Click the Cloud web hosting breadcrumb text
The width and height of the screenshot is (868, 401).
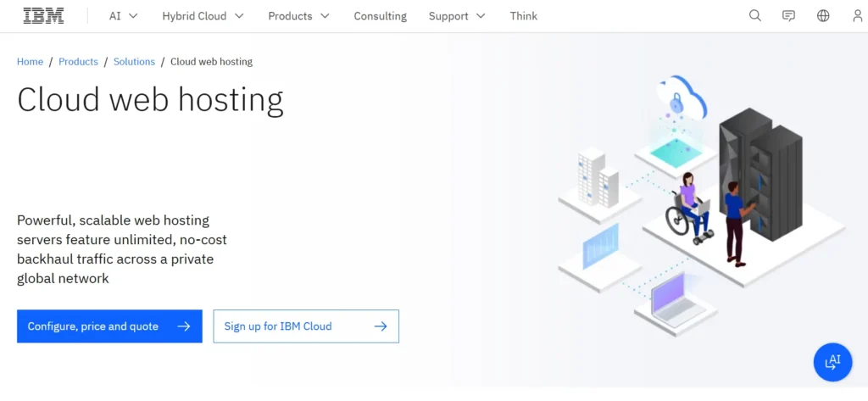point(211,62)
